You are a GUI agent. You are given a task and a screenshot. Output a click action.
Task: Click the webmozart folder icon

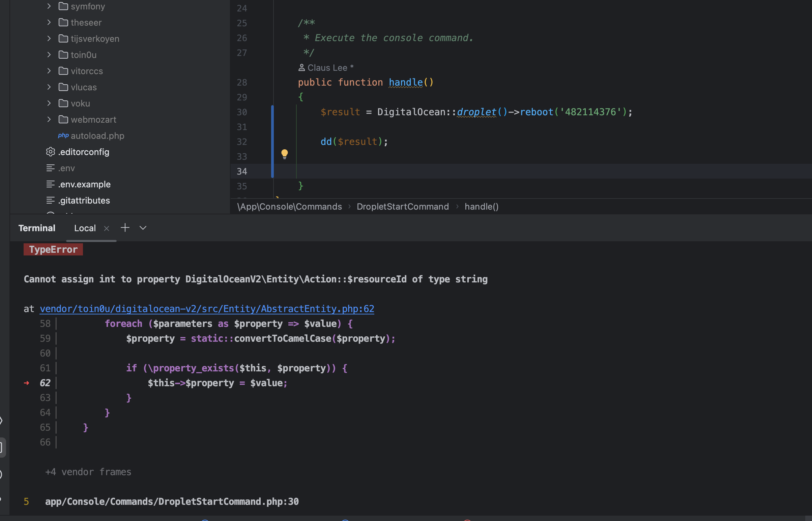[x=63, y=119]
